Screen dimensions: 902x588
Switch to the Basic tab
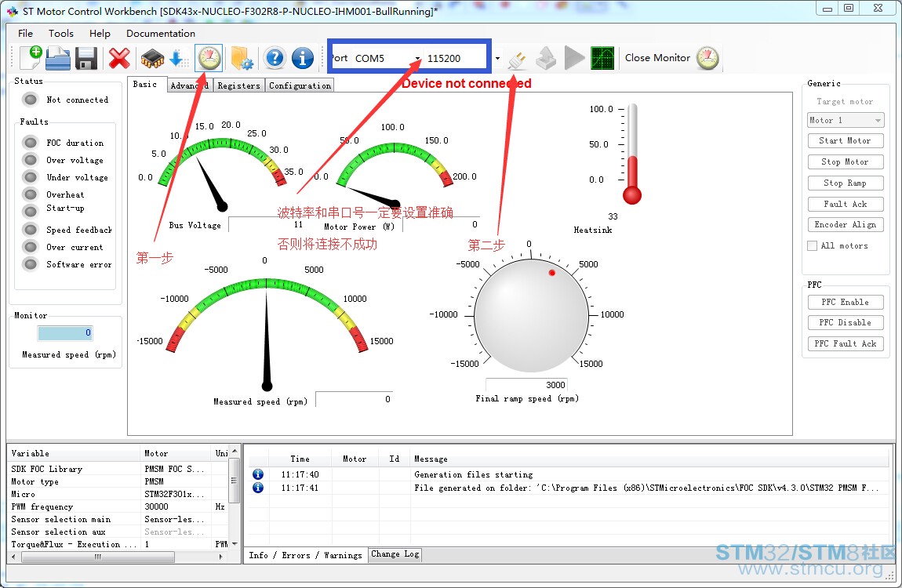(145, 85)
